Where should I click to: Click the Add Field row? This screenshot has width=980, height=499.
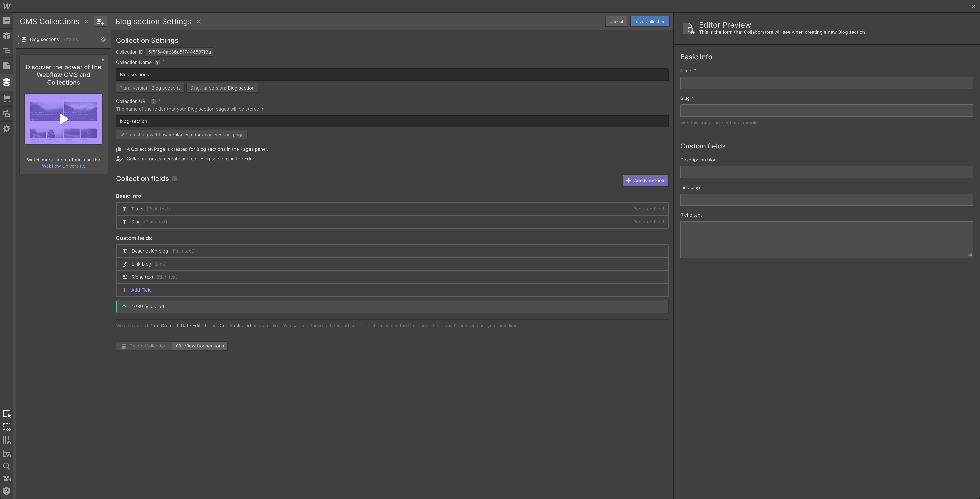pyautogui.click(x=392, y=290)
